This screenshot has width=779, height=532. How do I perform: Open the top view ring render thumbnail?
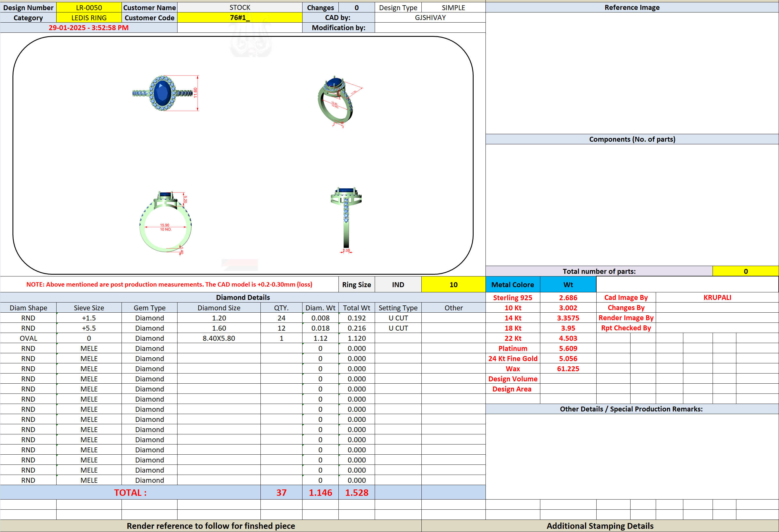tap(165, 93)
